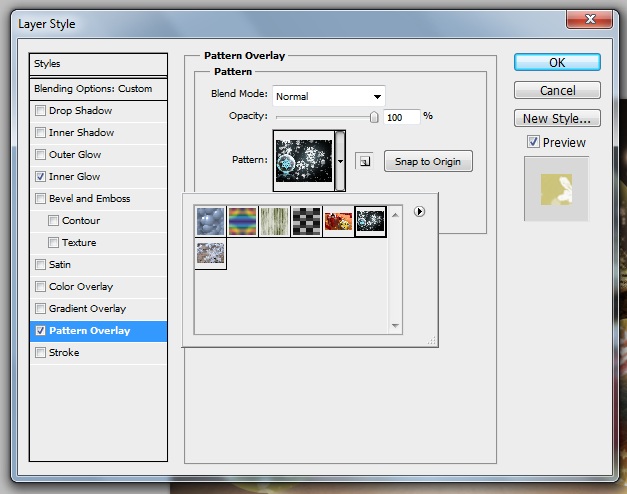Open the Styles section in list

click(x=98, y=64)
